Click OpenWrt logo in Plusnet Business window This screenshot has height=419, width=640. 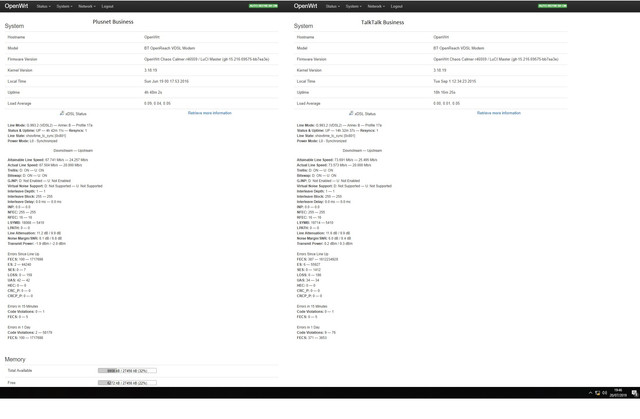point(16,6)
